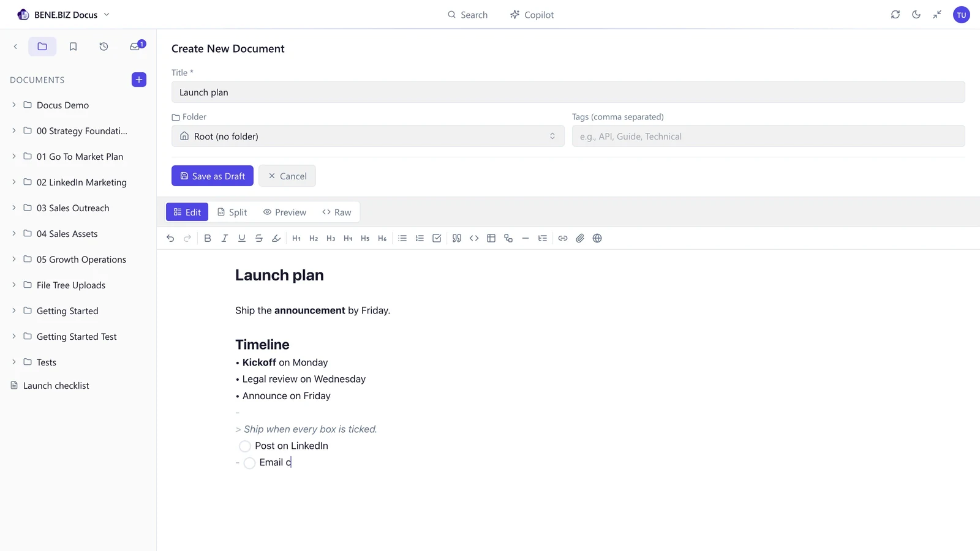Expand the Docus Demo folder
Screen dimensions: 980x551
pos(14,105)
